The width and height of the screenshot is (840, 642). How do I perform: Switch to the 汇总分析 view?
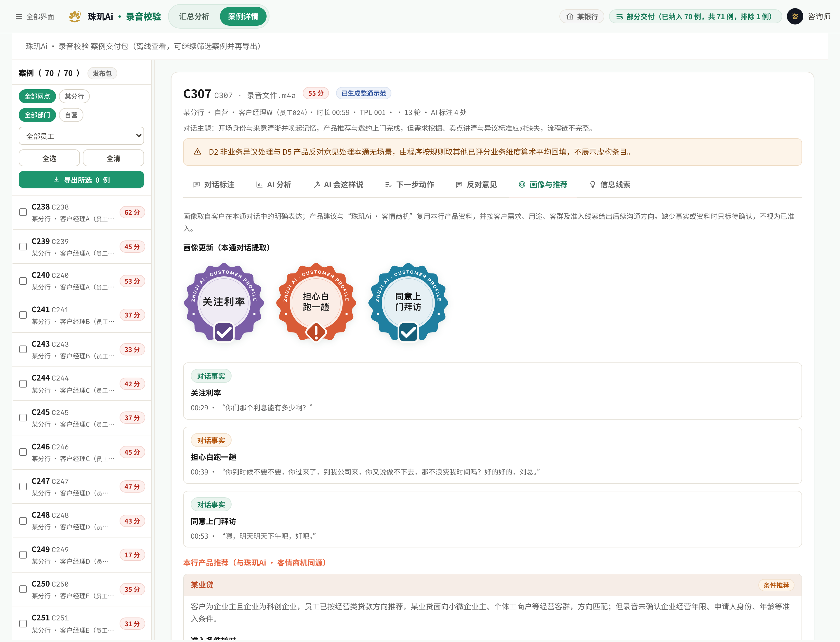194,16
